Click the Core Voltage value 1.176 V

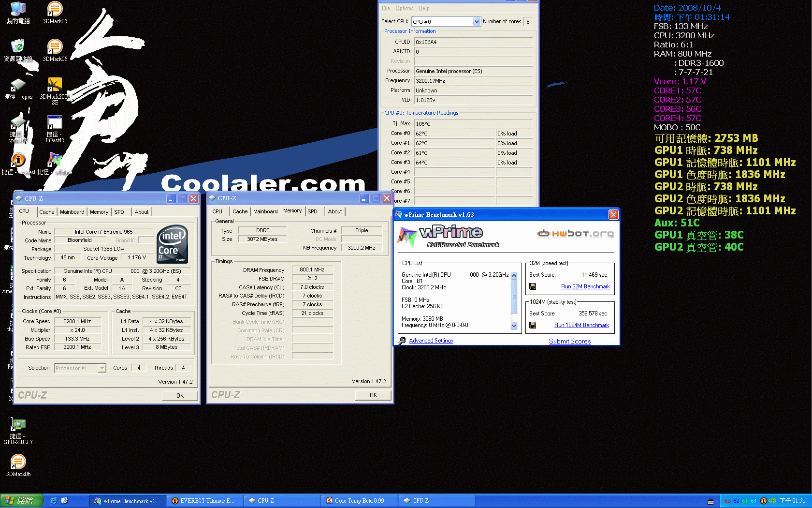tap(137, 258)
